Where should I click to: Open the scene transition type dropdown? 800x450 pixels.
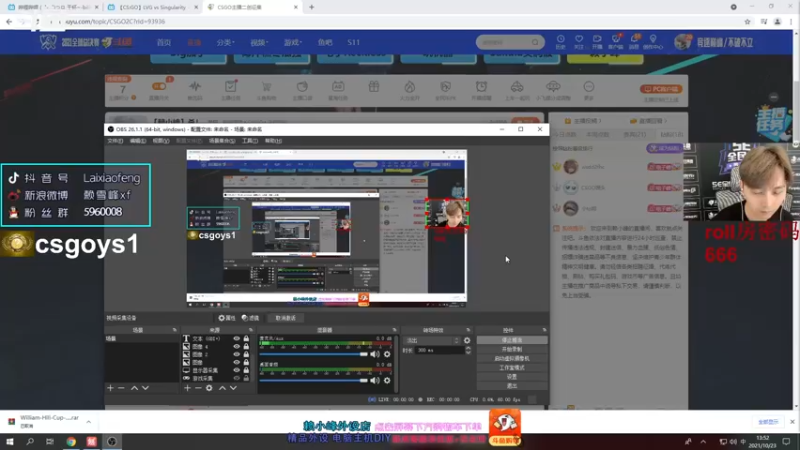[432, 340]
